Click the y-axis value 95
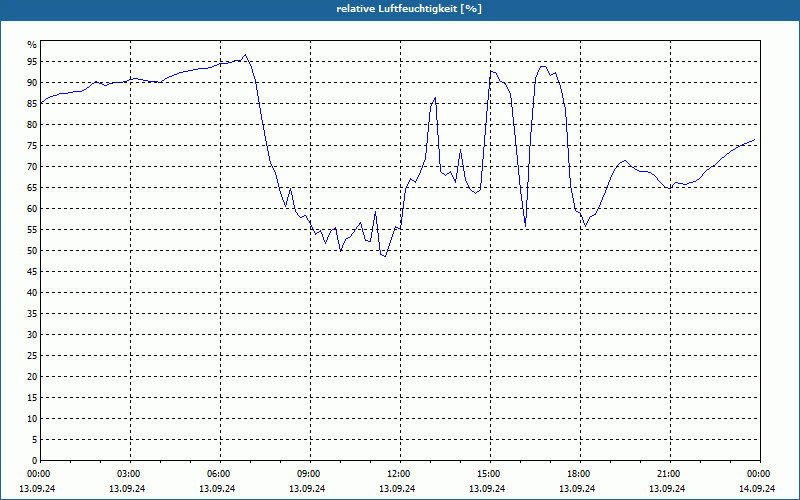The image size is (800, 500). pyautogui.click(x=32, y=62)
